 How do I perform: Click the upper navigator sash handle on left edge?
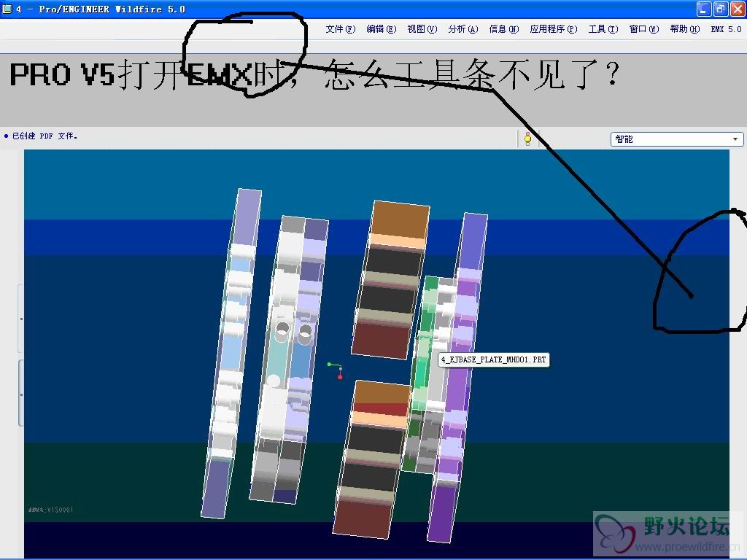click(20, 319)
